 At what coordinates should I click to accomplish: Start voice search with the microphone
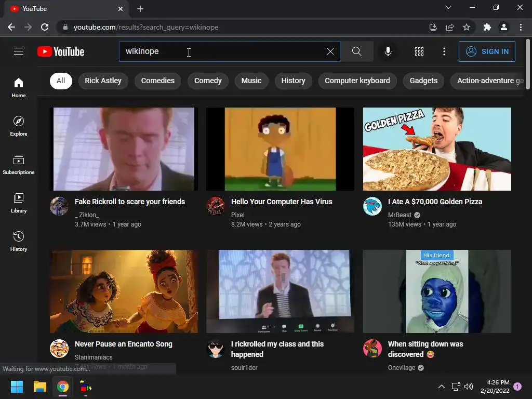[x=388, y=51]
